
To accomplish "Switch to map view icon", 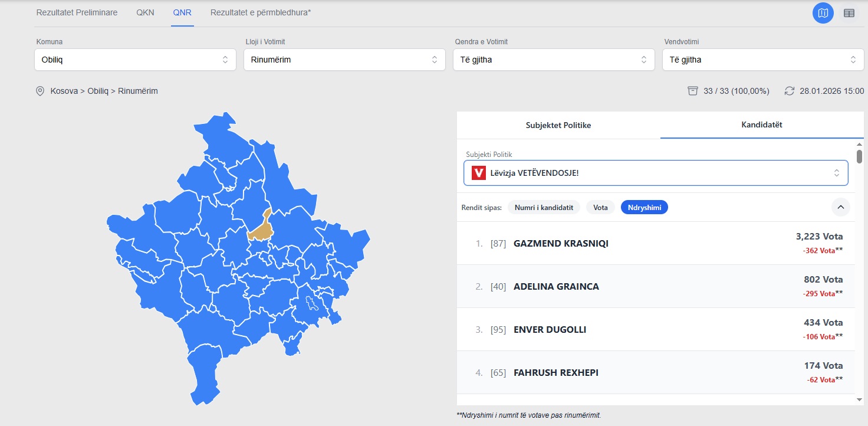I will tap(823, 13).
